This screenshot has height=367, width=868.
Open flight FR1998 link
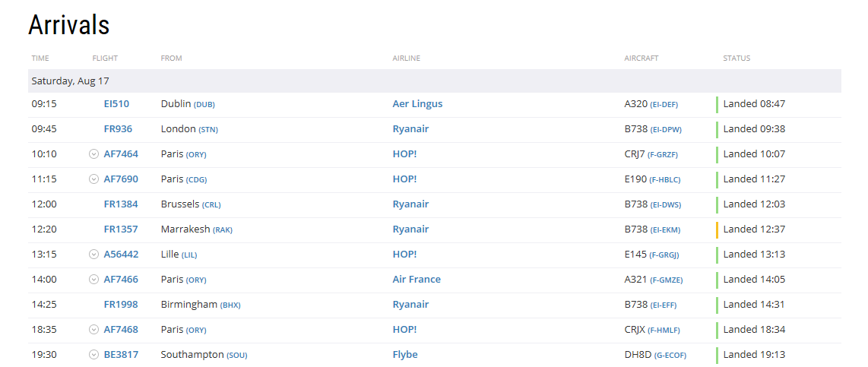tap(121, 304)
